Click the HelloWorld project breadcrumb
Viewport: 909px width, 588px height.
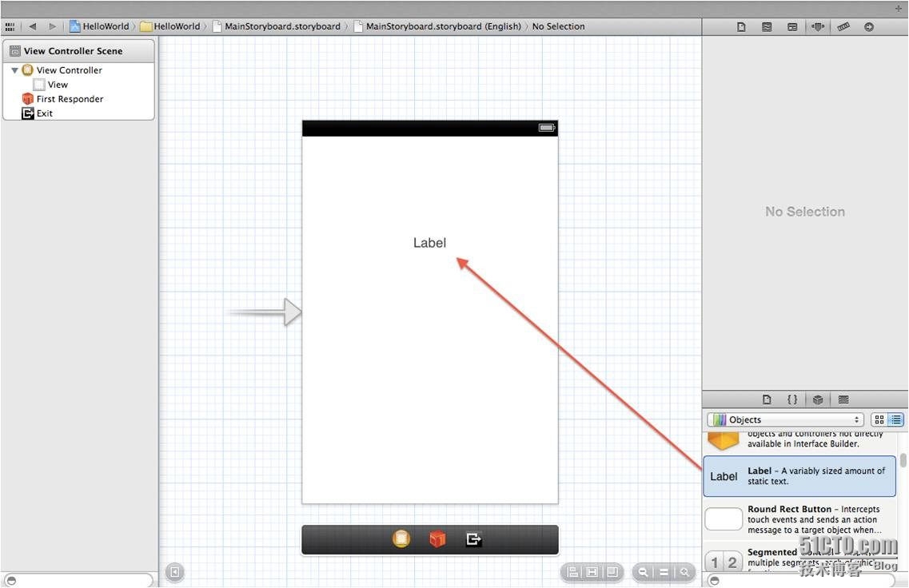tap(99, 26)
